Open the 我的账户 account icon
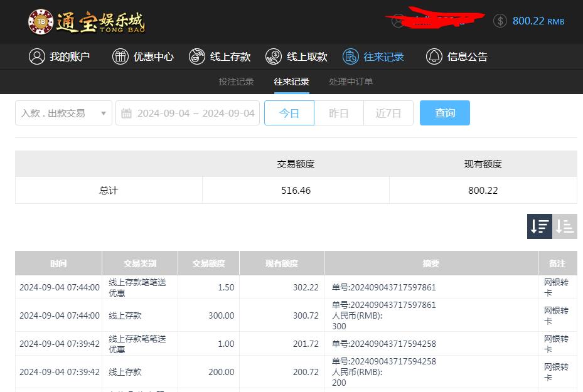The height and width of the screenshot is (392, 583). click(x=36, y=56)
